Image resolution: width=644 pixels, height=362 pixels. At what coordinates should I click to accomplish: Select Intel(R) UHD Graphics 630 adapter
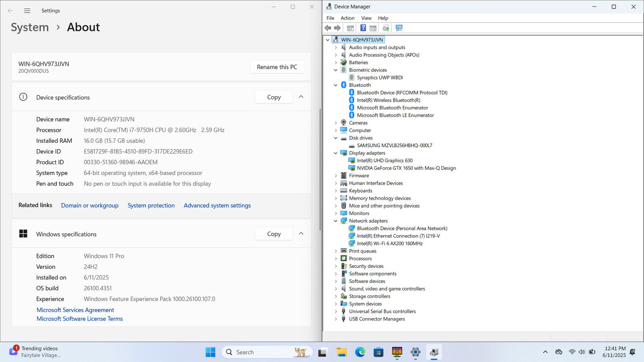point(384,160)
